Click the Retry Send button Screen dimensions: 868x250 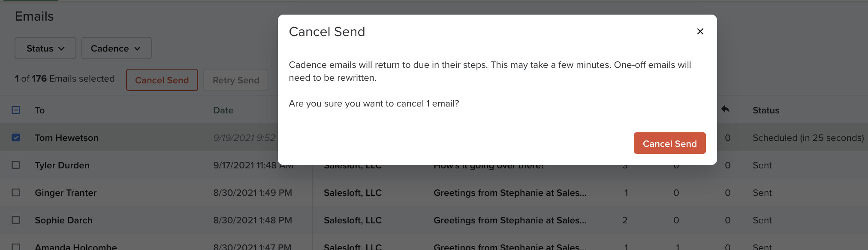(235, 80)
